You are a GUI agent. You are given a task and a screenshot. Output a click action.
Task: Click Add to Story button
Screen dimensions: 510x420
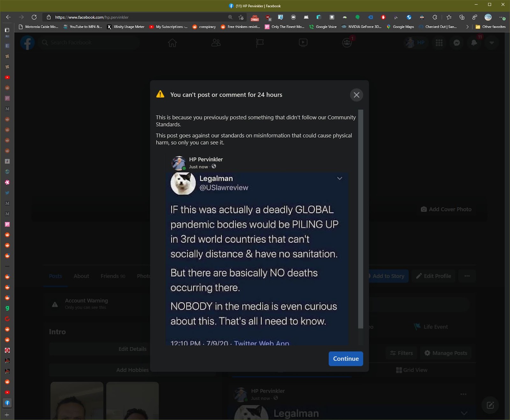click(388, 276)
